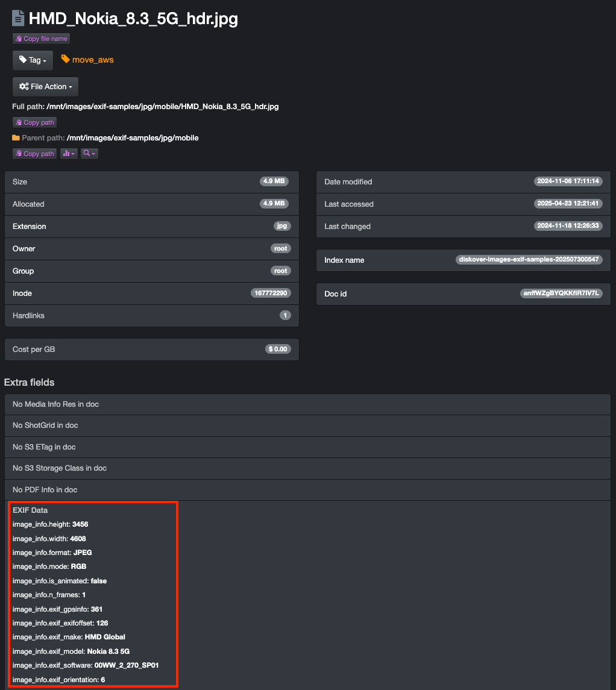Copy the full file path

pos(35,122)
